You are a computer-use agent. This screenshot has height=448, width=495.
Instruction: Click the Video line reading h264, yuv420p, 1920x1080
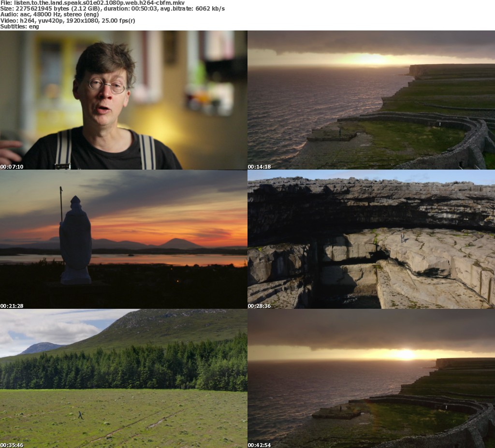(x=68, y=20)
